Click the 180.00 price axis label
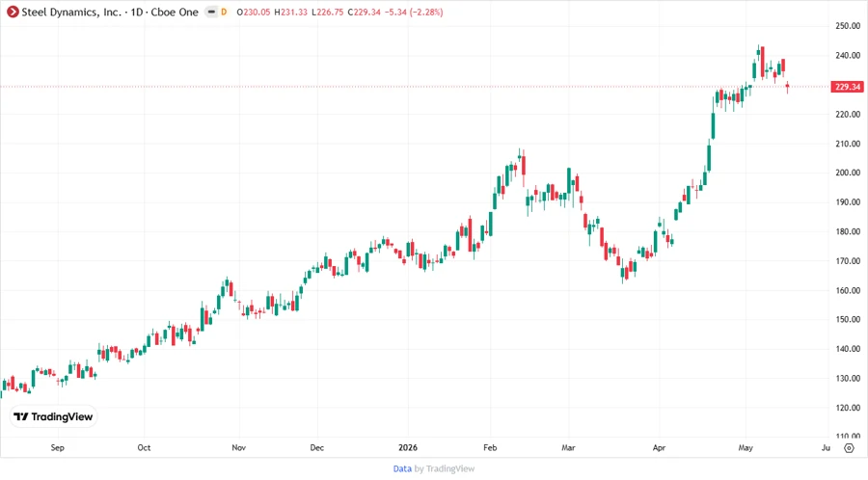The width and height of the screenshot is (868, 480). pyautogui.click(x=848, y=231)
